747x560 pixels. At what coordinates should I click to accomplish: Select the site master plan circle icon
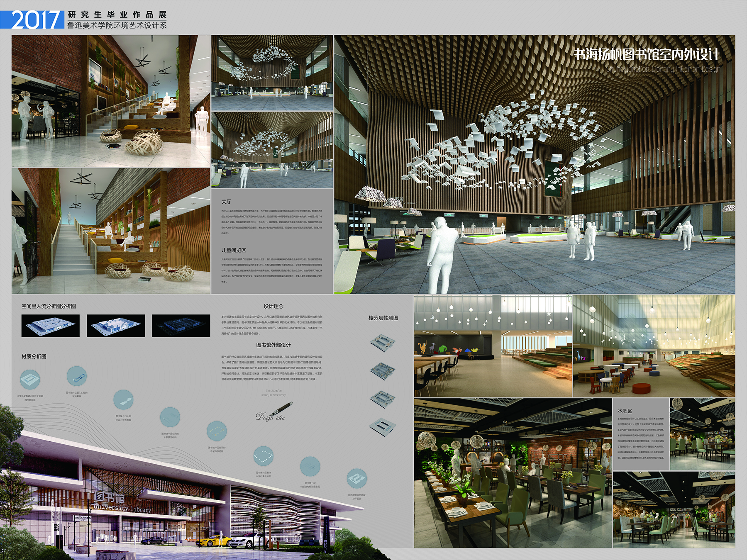(357, 479)
